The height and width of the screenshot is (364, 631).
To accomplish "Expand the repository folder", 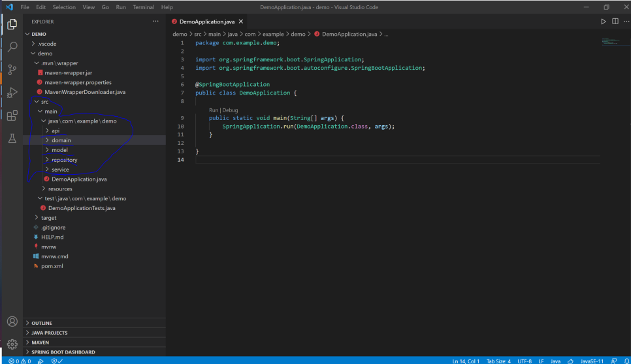I will pos(65,160).
